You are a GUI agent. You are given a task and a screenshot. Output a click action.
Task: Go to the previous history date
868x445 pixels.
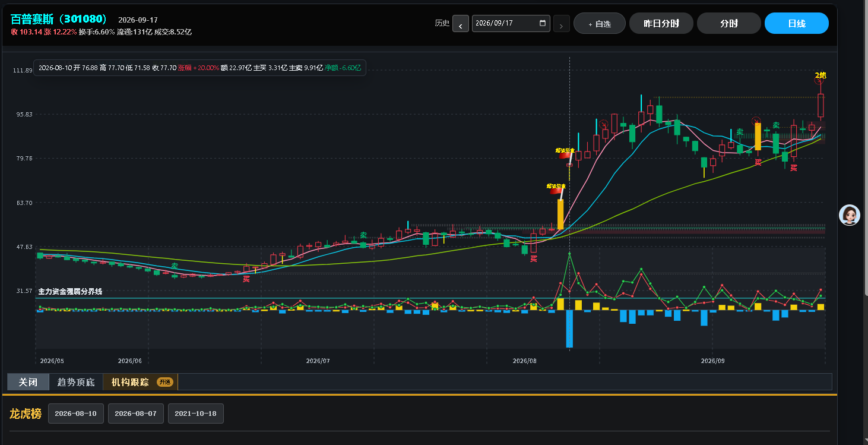click(x=460, y=24)
